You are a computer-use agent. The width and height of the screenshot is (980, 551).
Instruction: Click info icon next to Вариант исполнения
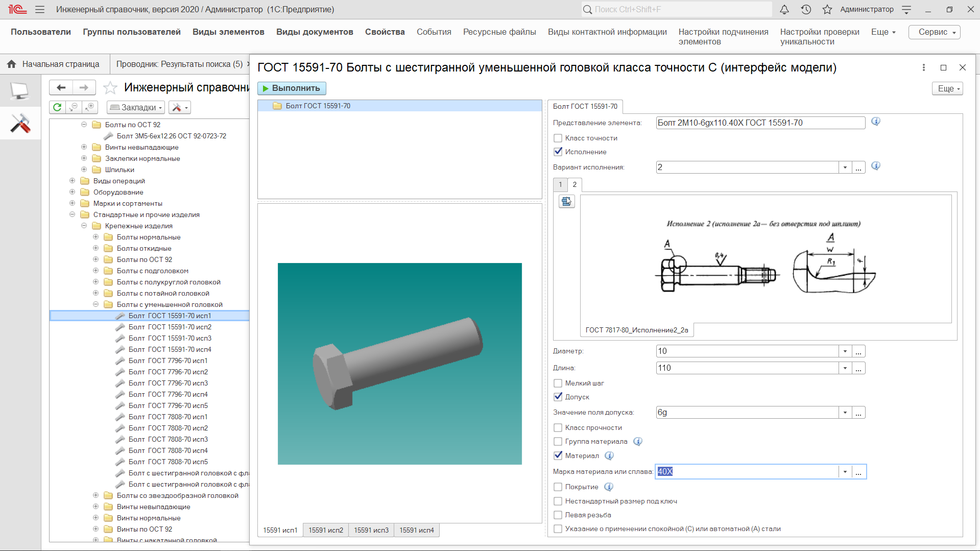pyautogui.click(x=876, y=166)
